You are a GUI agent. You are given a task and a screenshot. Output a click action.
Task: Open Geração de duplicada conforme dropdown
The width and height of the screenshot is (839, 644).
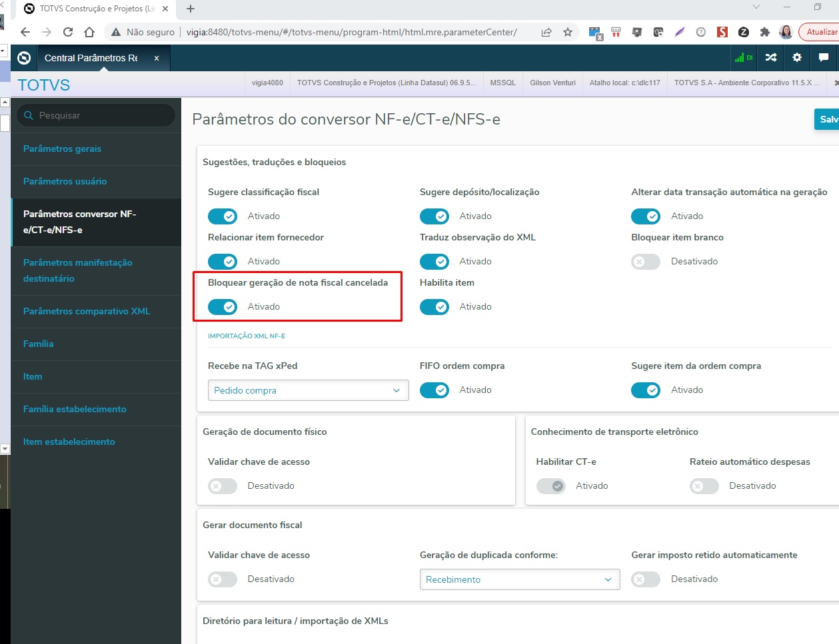click(x=520, y=579)
